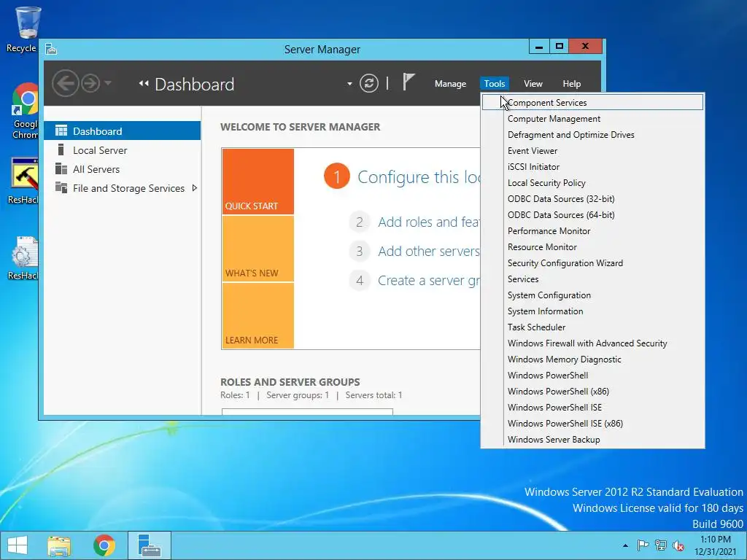Launch Windows PowerShell
Image resolution: width=747 pixels, height=560 pixels.
592,376
